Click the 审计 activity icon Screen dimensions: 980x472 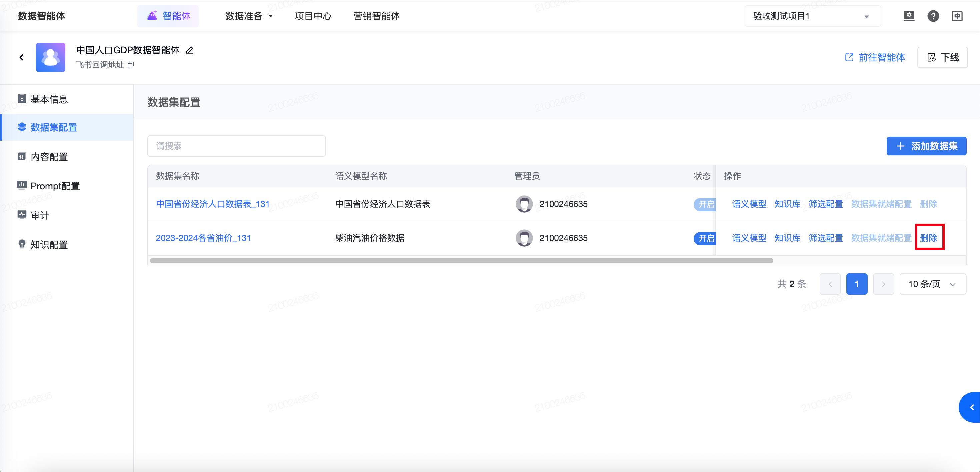pos(22,215)
